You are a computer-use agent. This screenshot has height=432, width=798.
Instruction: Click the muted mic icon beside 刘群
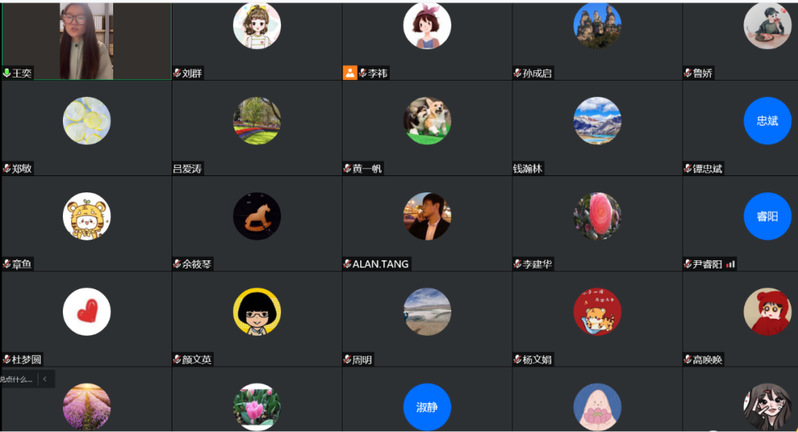pyautogui.click(x=177, y=73)
